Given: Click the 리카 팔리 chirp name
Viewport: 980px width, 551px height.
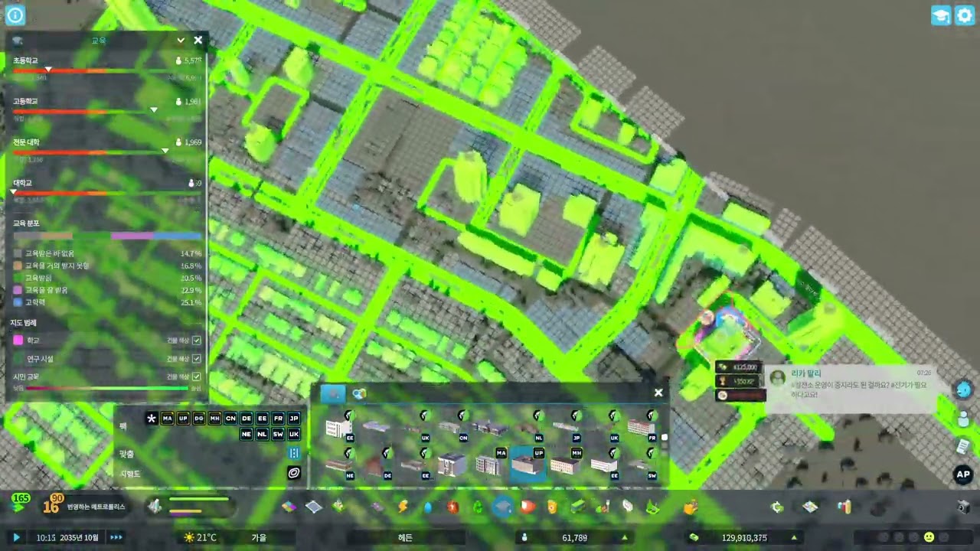Looking at the screenshot, I should (x=805, y=373).
